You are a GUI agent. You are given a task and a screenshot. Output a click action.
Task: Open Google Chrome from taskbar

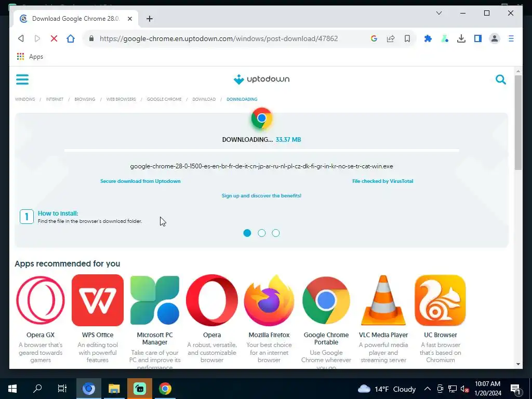pyautogui.click(x=165, y=389)
